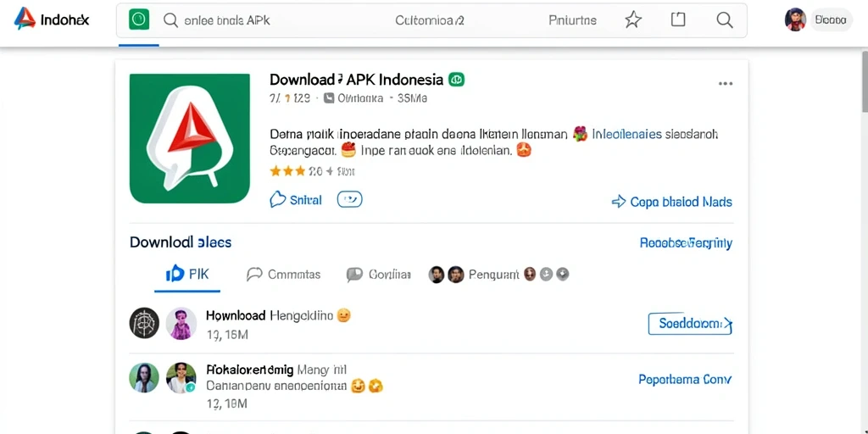
Task: Switch to the 'PIK' tab
Action: click(187, 274)
